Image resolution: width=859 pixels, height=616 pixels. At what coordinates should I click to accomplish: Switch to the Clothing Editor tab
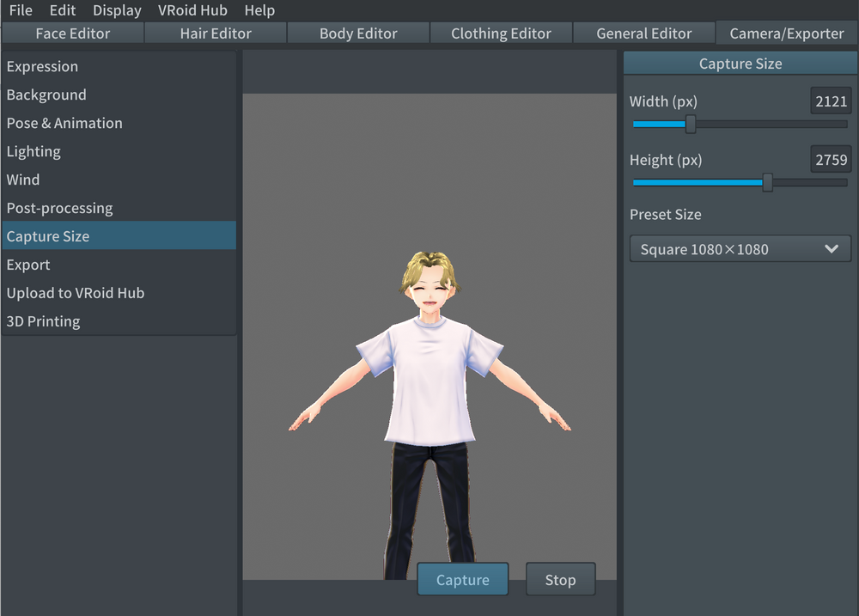[501, 34]
